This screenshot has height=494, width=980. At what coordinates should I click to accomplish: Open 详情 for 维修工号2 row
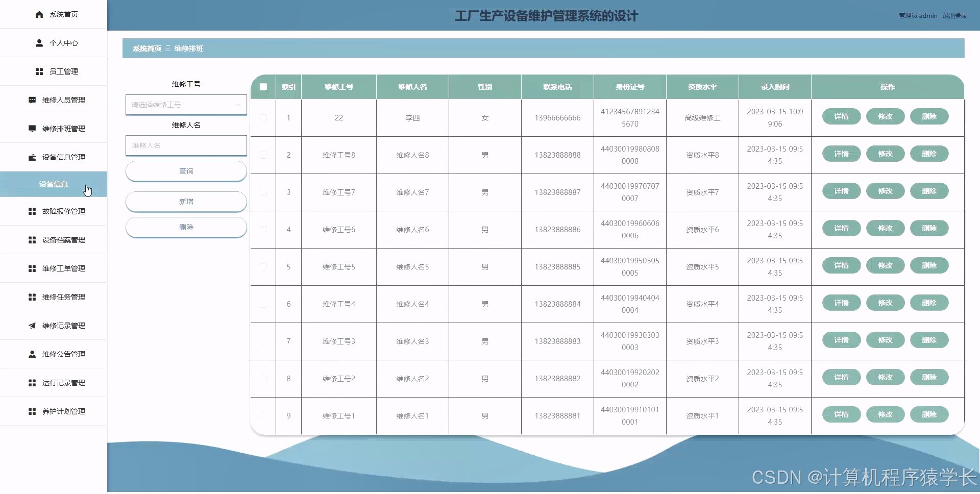(x=842, y=377)
